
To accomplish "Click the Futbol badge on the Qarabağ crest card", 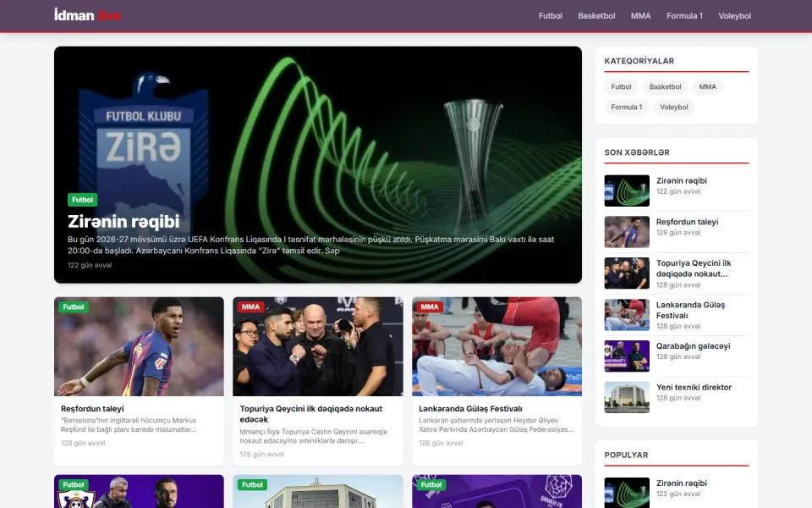I will click(73, 484).
